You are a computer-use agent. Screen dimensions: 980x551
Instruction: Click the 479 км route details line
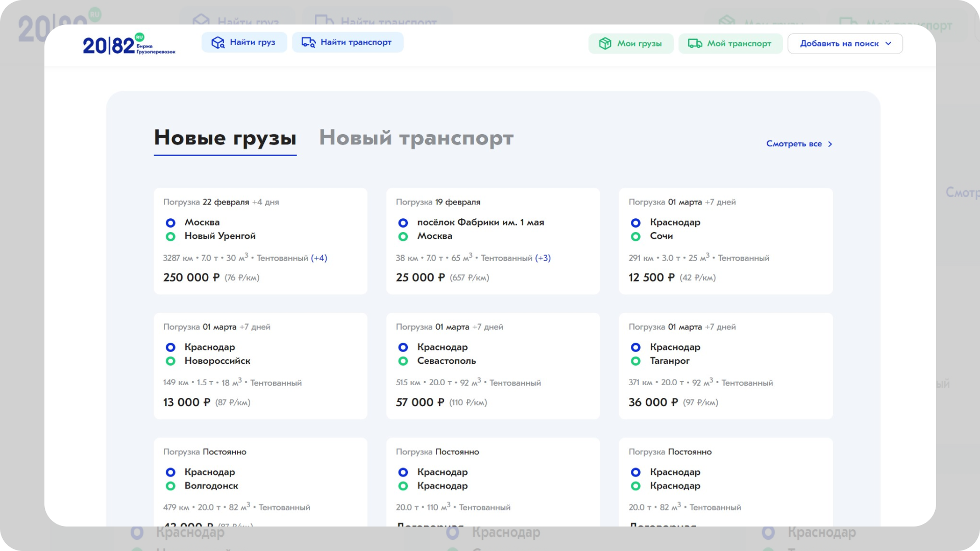coord(236,507)
